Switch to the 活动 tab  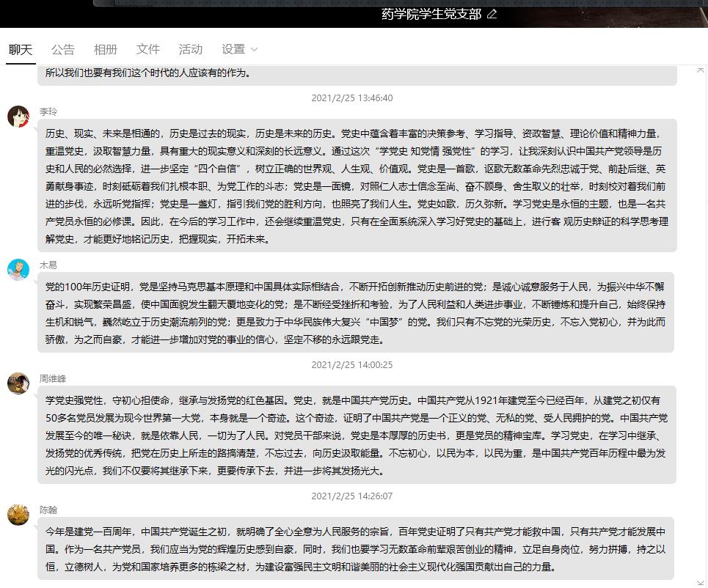click(x=191, y=49)
